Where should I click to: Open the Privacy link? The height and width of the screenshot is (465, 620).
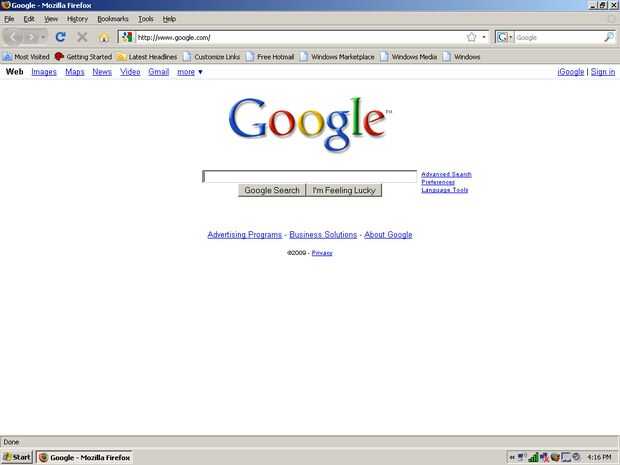(x=322, y=253)
